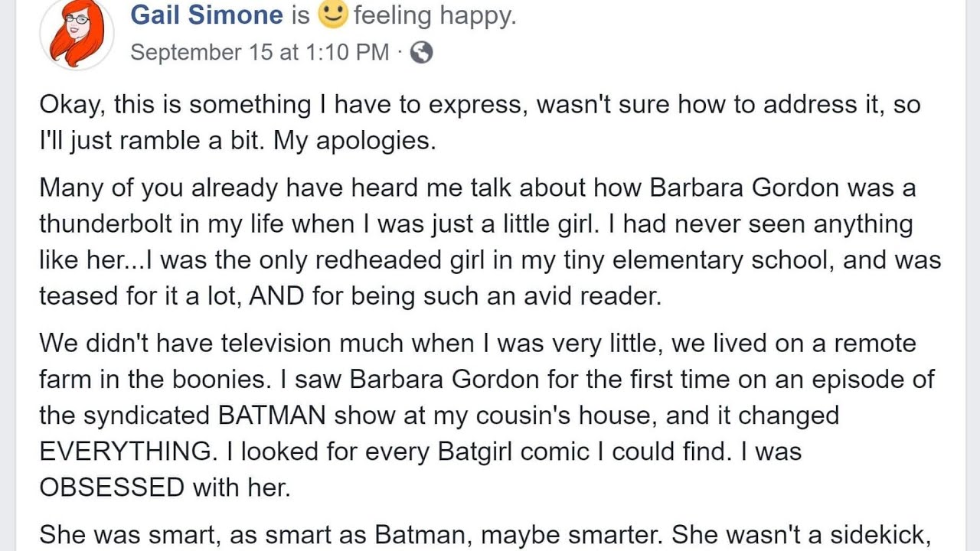Open the September 15 at 1:10 PM timestamp

pyautogui.click(x=260, y=52)
